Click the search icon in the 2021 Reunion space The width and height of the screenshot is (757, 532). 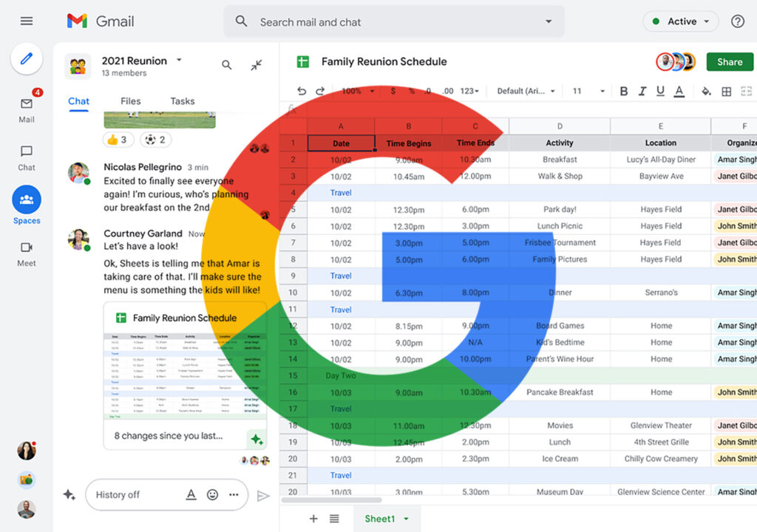click(227, 65)
